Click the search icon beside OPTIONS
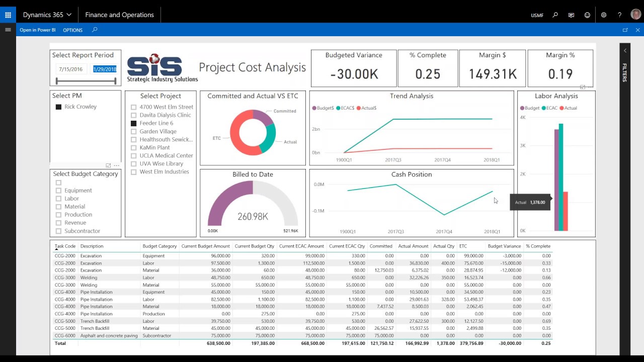This screenshot has height=362, width=644. [x=95, y=30]
